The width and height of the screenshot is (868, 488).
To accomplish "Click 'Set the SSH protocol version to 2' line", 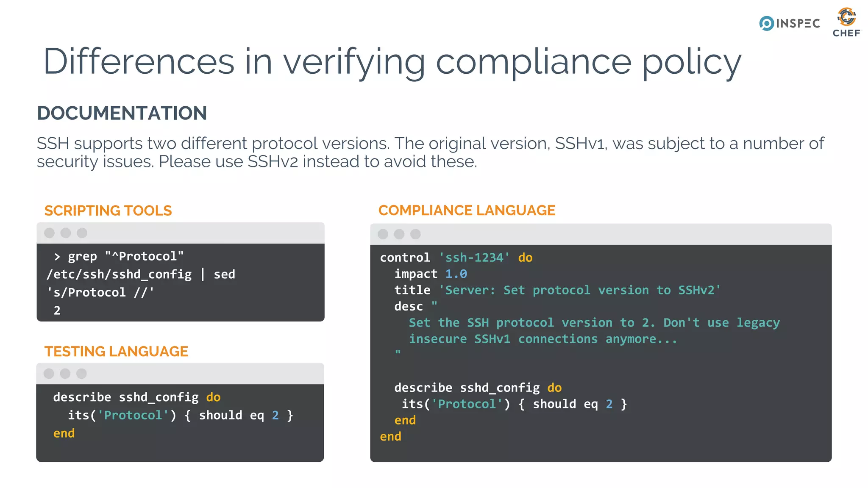I will tap(594, 323).
